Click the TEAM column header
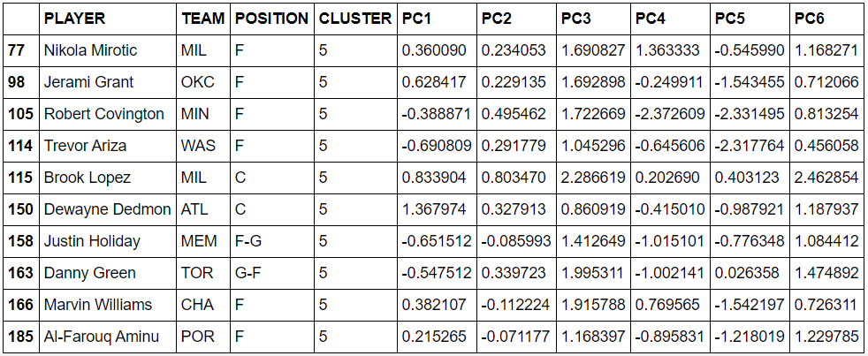 tap(203, 19)
